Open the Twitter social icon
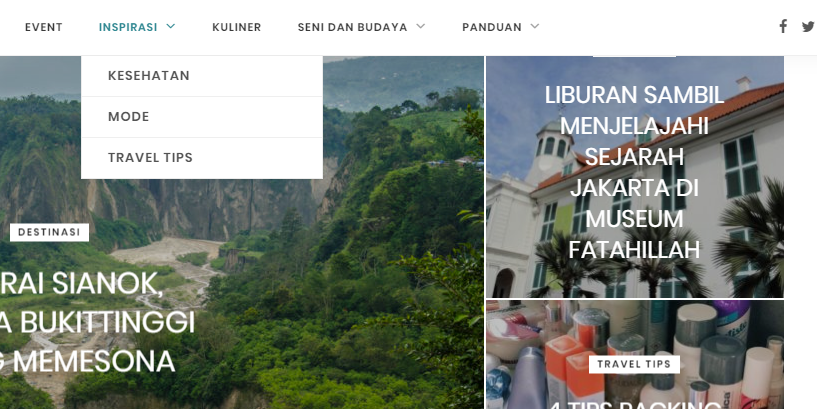The width and height of the screenshot is (817, 409). pos(809,27)
